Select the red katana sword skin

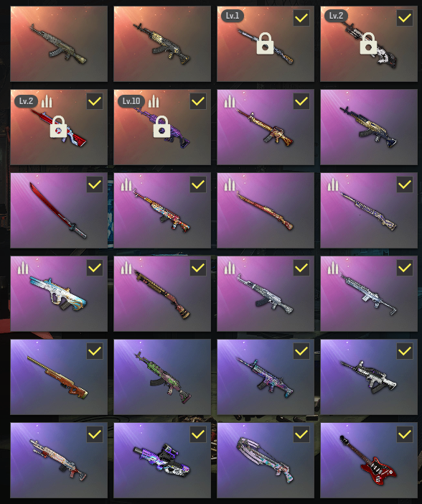click(x=59, y=210)
